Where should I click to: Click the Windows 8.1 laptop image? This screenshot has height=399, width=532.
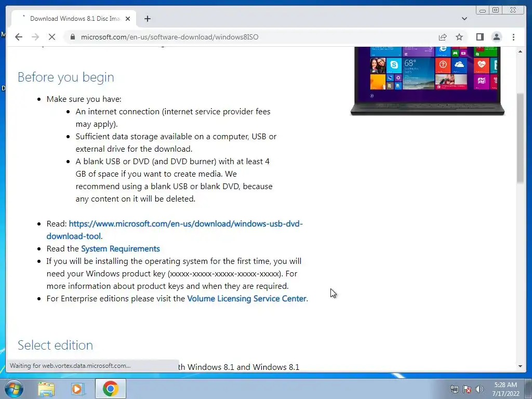click(x=427, y=81)
